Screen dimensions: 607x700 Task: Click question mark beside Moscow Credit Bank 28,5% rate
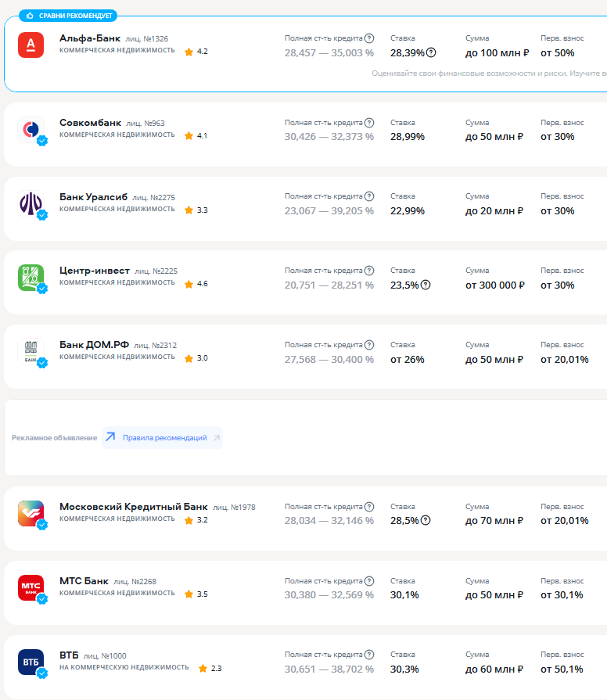[x=426, y=520]
